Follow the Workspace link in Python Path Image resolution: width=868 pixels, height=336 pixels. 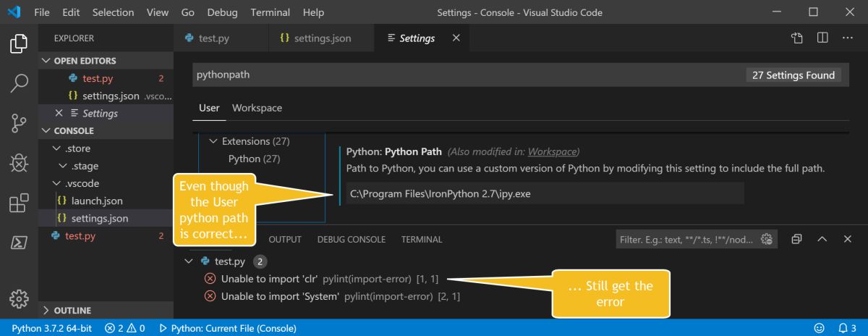(x=552, y=152)
